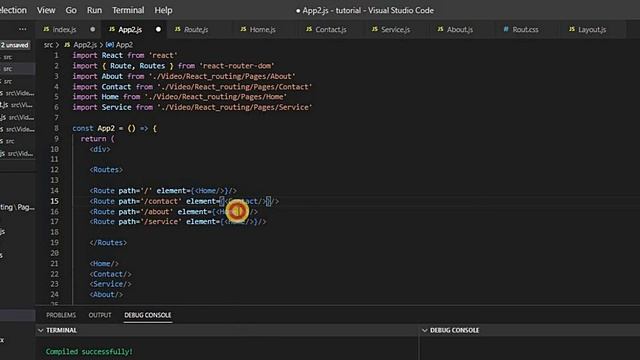Screen dimensions: 640x360
Task: Collapse the DEBUG CONSOLE section chevron
Action: [x=424, y=330]
